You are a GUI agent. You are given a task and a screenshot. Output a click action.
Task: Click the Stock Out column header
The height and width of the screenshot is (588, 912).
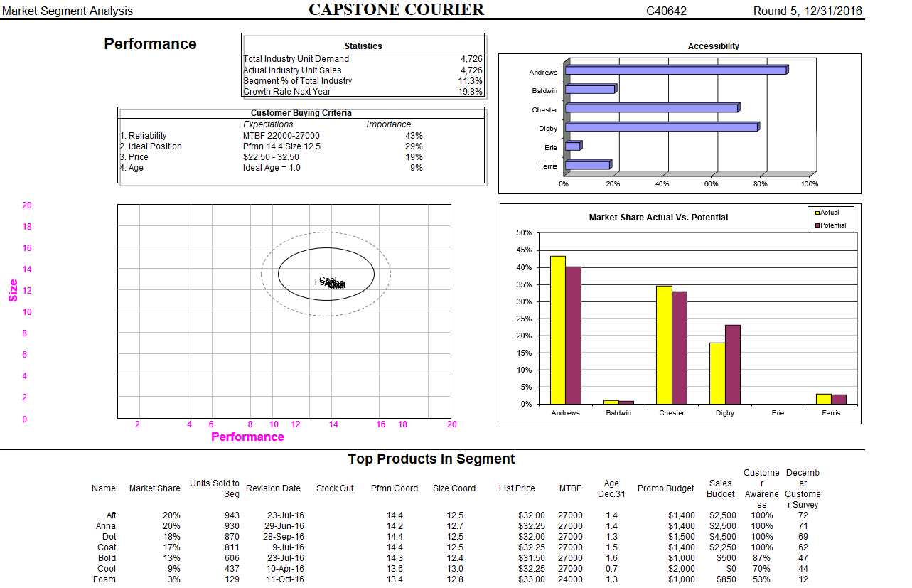(x=335, y=488)
